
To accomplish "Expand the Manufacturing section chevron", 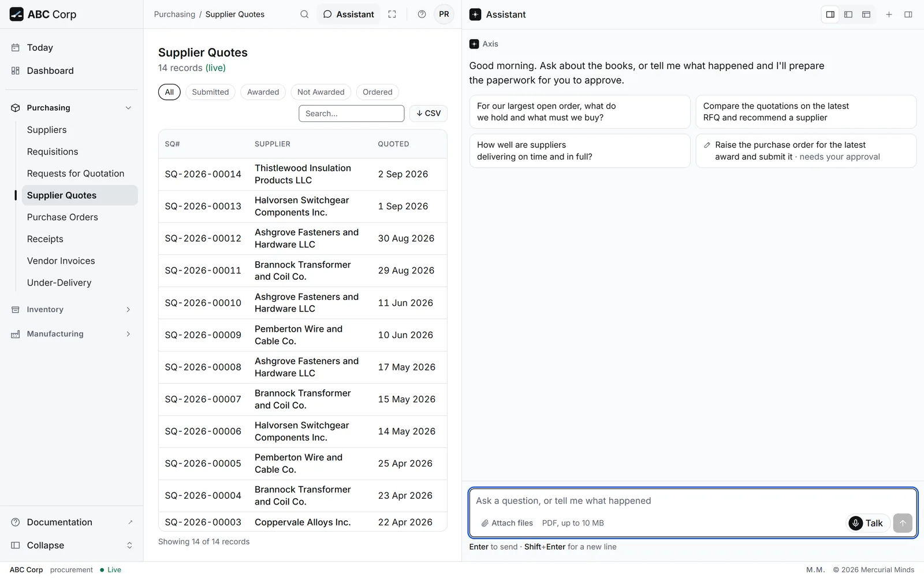I will [128, 334].
